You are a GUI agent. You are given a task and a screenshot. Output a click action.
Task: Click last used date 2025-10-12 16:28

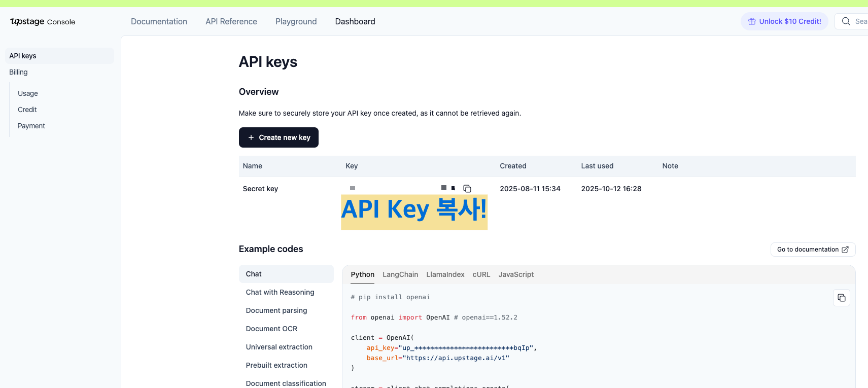(x=611, y=189)
